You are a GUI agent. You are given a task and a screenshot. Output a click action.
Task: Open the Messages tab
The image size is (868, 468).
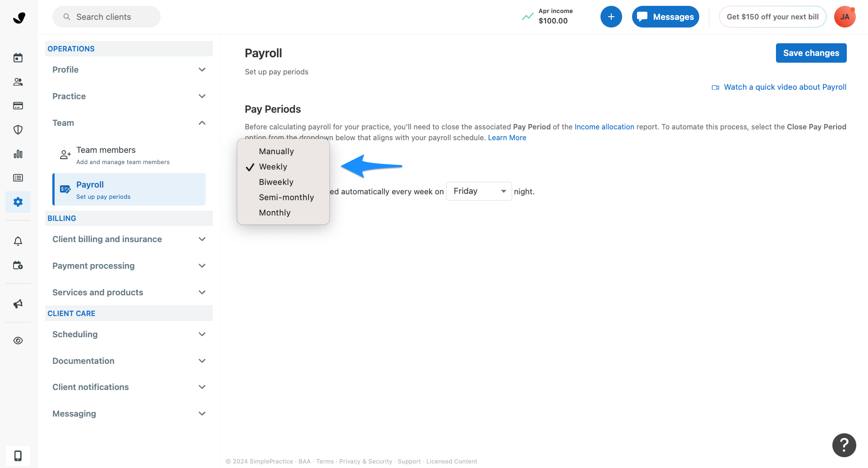coord(665,17)
